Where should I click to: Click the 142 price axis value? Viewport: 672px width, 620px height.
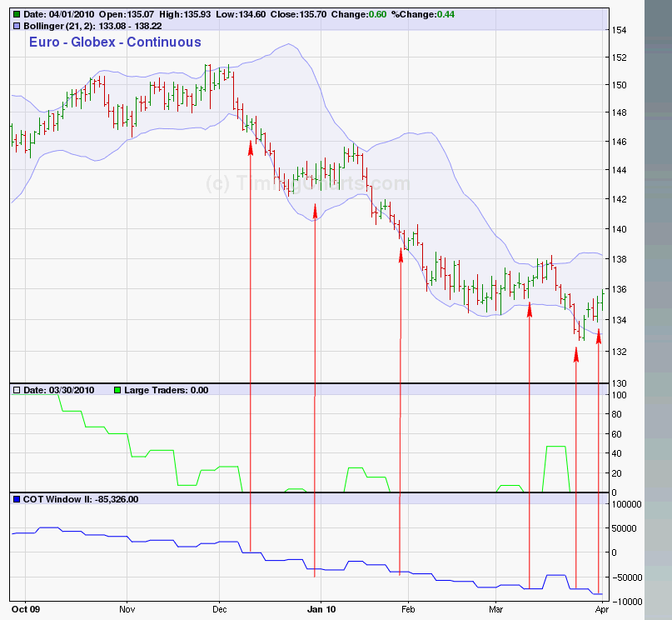point(619,199)
